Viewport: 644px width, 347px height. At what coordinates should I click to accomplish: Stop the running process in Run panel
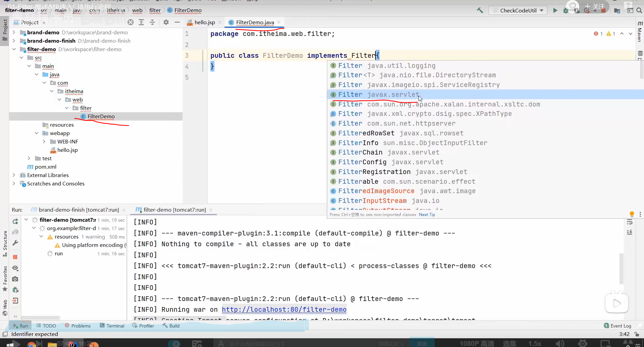point(15,257)
